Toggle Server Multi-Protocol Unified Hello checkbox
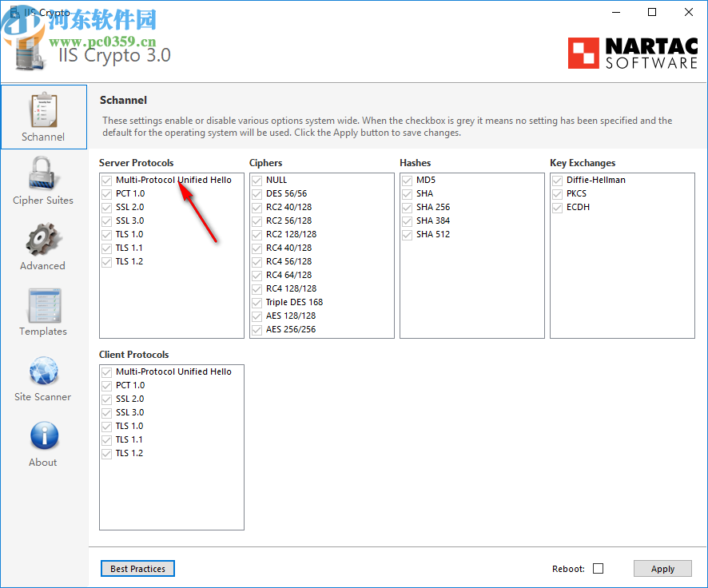 [106, 181]
